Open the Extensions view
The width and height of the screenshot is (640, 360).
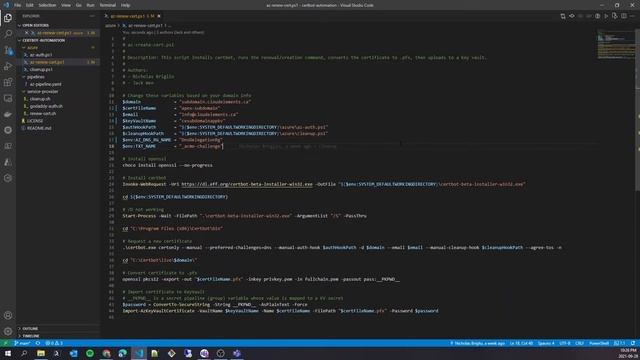8,82
